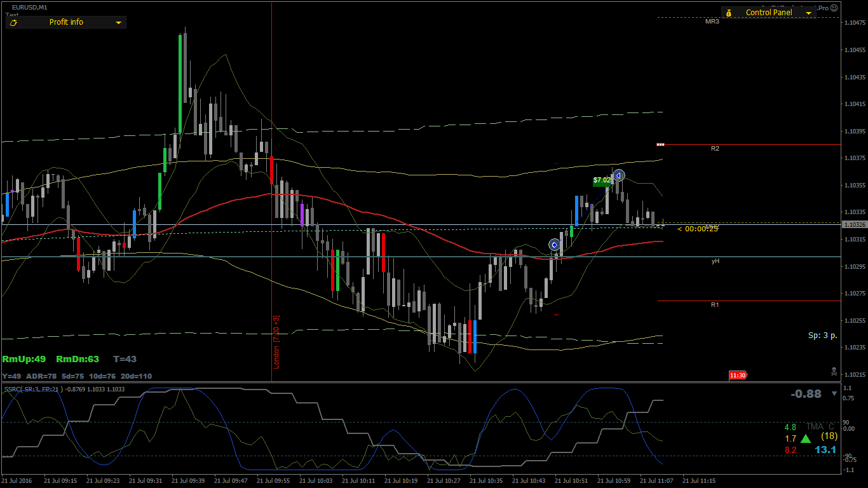
Task: Click the EURUSD,M1 chart title
Action: pyautogui.click(x=29, y=7)
